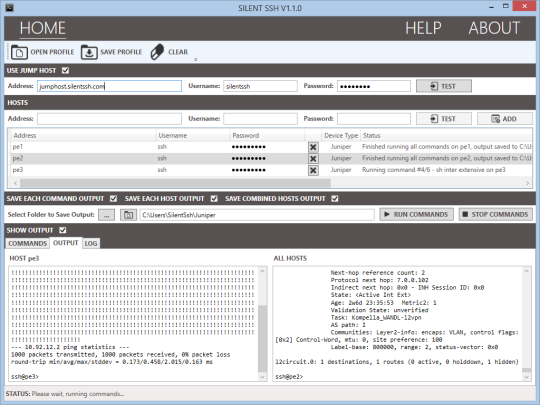The image size is (540, 405).
Task: Focus the jump host Username field
Action: tap(260, 86)
